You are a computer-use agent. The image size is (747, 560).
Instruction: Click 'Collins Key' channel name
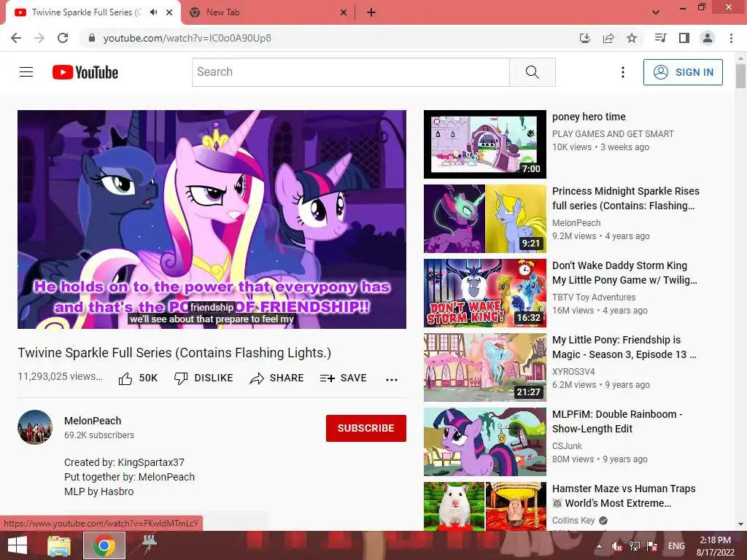[573, 521]
